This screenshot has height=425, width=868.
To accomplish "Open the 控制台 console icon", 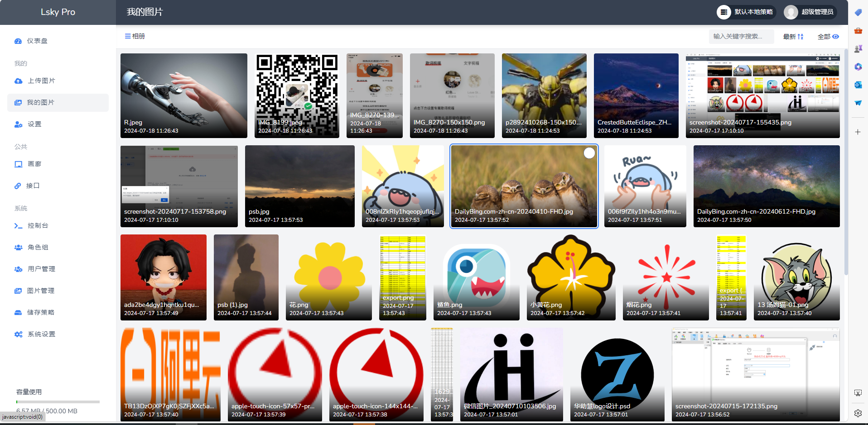I will [x=18, y=226].
